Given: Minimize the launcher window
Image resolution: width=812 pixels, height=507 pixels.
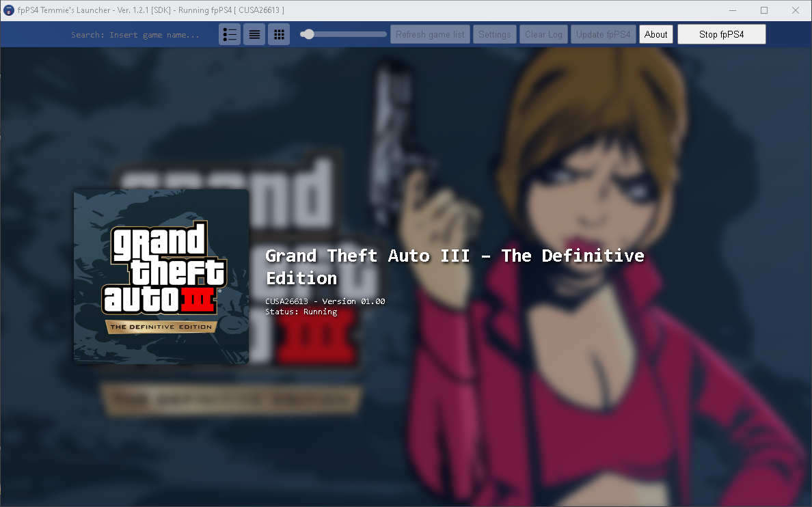Looking at the screenshot, I should [x=732, y=10].
